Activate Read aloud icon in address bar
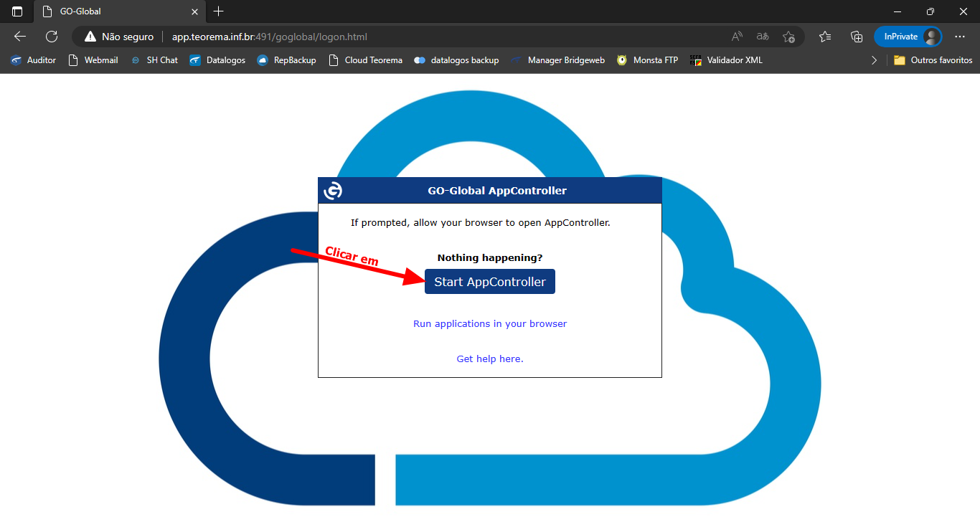This screenshot has height=522, width=980. pyautogui.click(x=737, y=37)
